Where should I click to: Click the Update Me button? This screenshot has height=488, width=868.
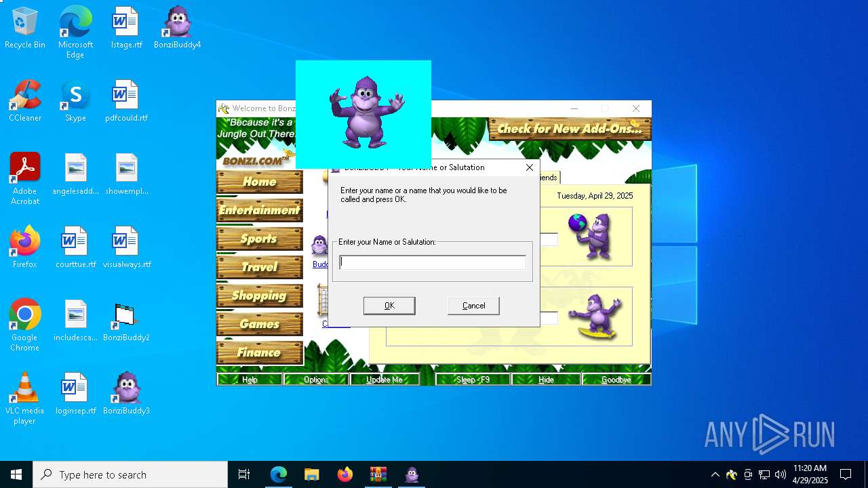pyautogui.click(x=384, y=380)
